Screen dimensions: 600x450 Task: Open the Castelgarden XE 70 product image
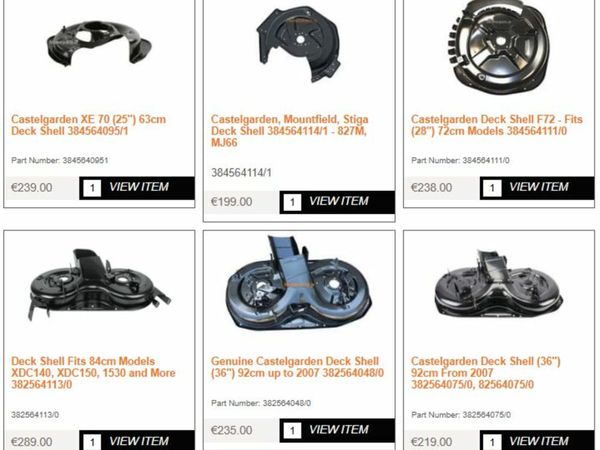(99, 43)
